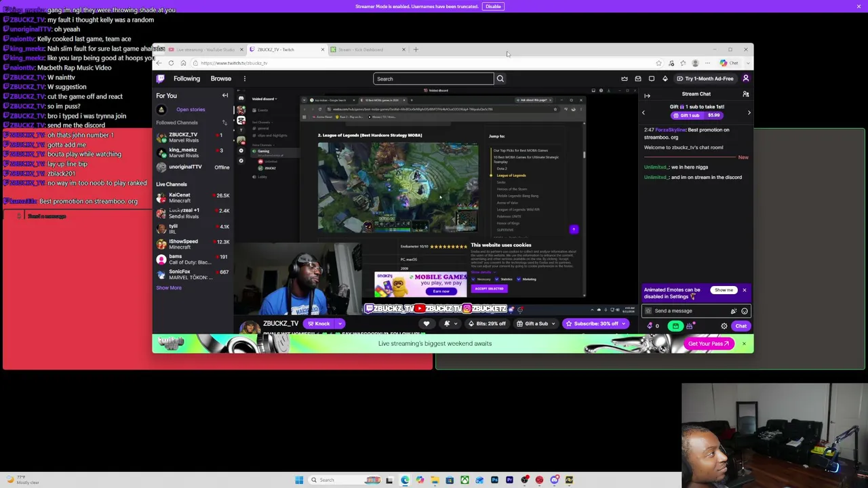Open Twitch notifications inbox icon
The width and height of the screenshot is (868, 488).
[638, 79]
